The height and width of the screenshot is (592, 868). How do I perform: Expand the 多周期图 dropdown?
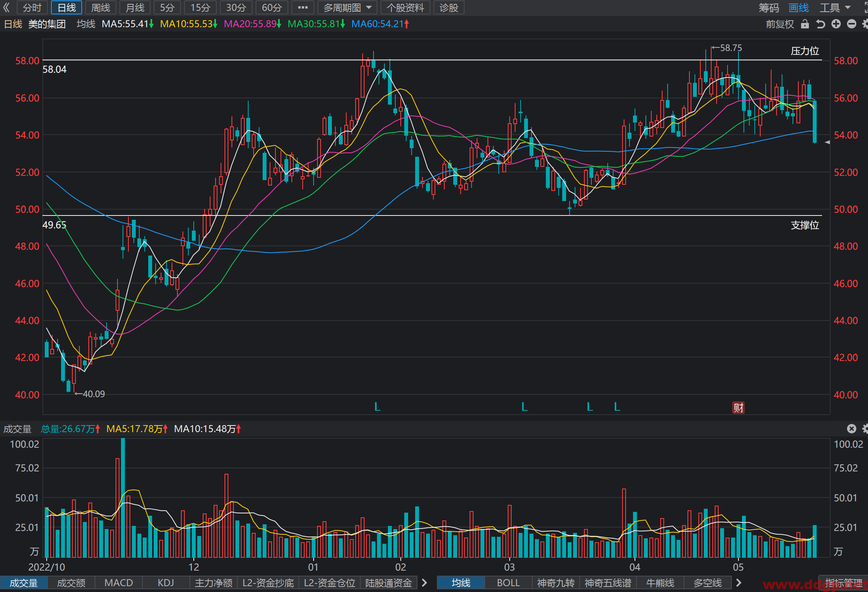click(x=347, y=7)
